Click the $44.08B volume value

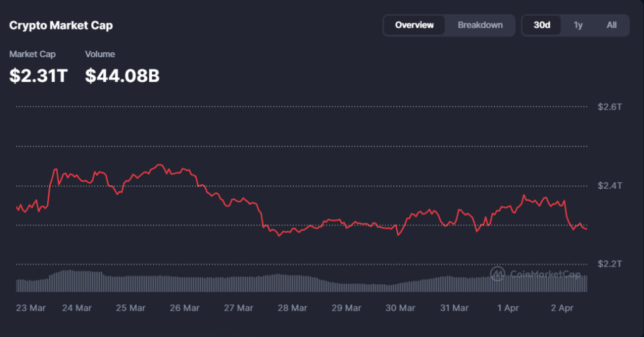pyautogui.click(x=122, y=76)
